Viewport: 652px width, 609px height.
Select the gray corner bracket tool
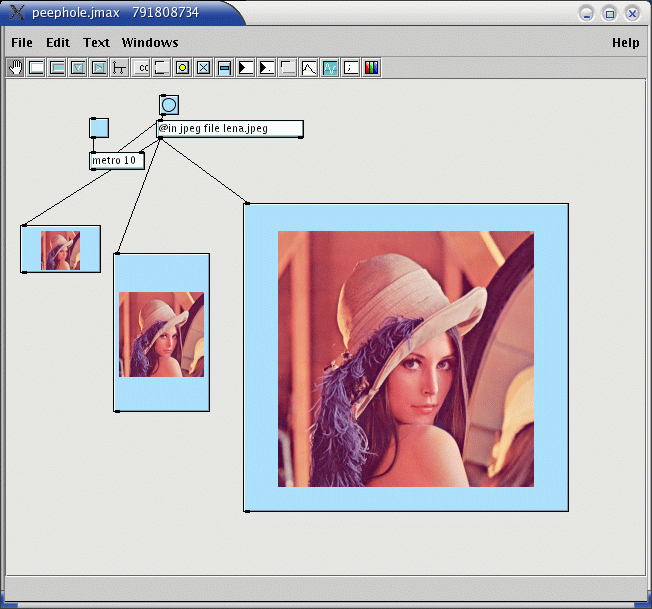point(287,67)
